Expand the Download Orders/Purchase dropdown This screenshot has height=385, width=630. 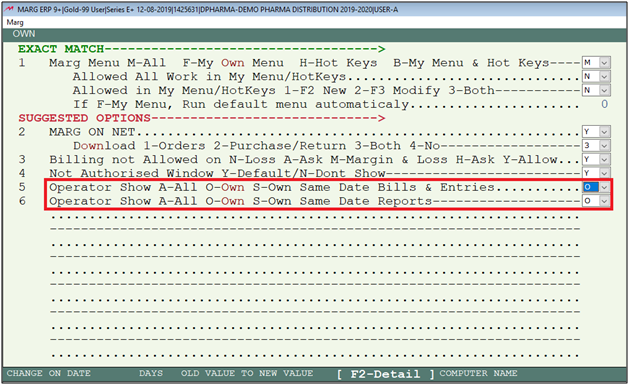604,145
